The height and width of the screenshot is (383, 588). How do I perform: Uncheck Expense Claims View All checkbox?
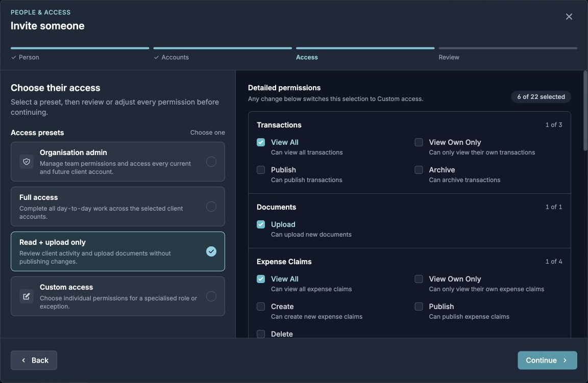coord(261,279)
